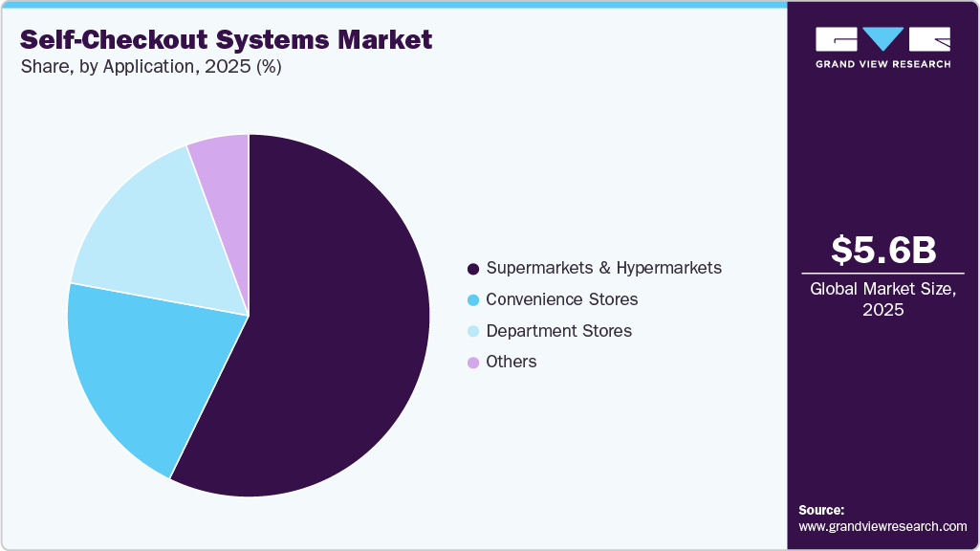The image size is (980, 551).
Task: Select the Others legend bullet
Action: click(472, 362)
